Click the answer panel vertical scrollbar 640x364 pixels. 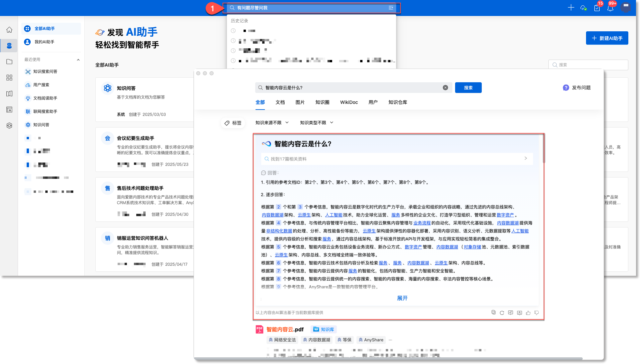(x=544, y=149)
